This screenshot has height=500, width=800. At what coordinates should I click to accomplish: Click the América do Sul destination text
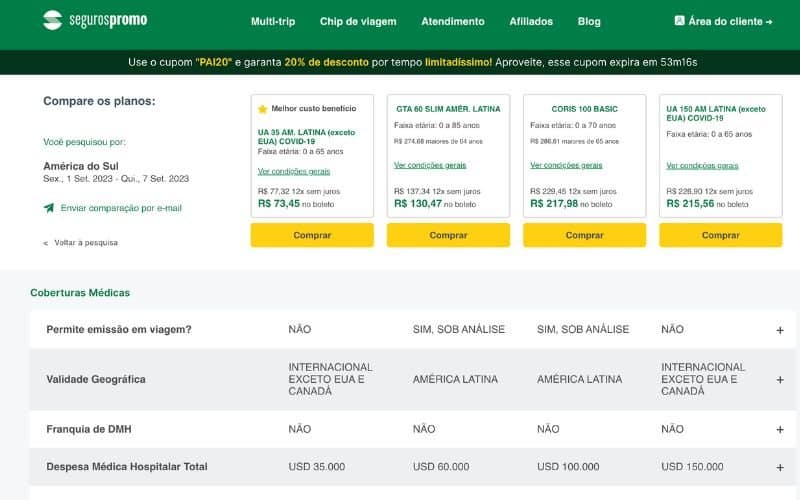pos(81,166)
